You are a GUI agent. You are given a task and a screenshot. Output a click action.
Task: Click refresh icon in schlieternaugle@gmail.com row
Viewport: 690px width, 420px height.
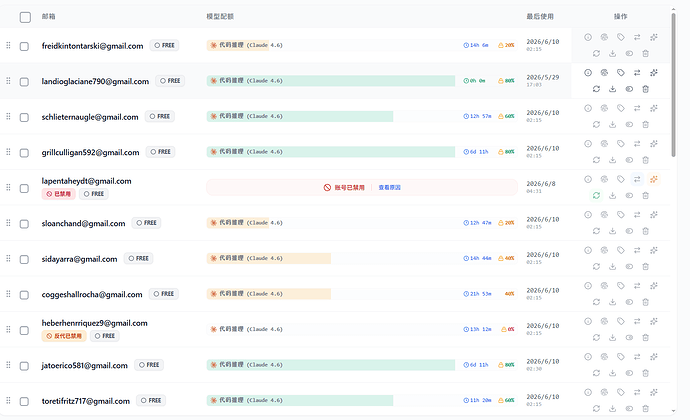click(x=596, y=125)
